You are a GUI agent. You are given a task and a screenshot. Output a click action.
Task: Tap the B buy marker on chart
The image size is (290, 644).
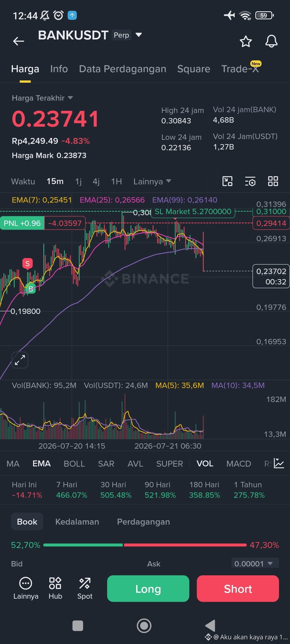31,289
